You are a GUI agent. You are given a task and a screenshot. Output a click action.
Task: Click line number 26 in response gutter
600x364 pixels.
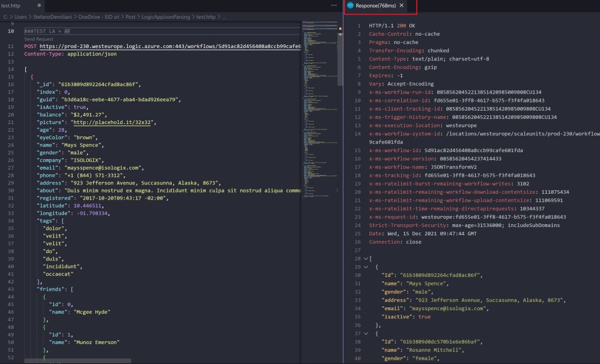coord(358,242)
